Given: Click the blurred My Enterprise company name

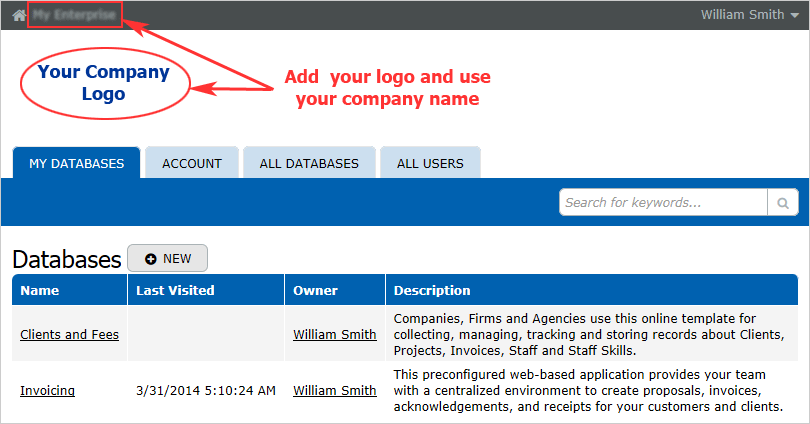Looking at the screenshot, I should (74, 14).
